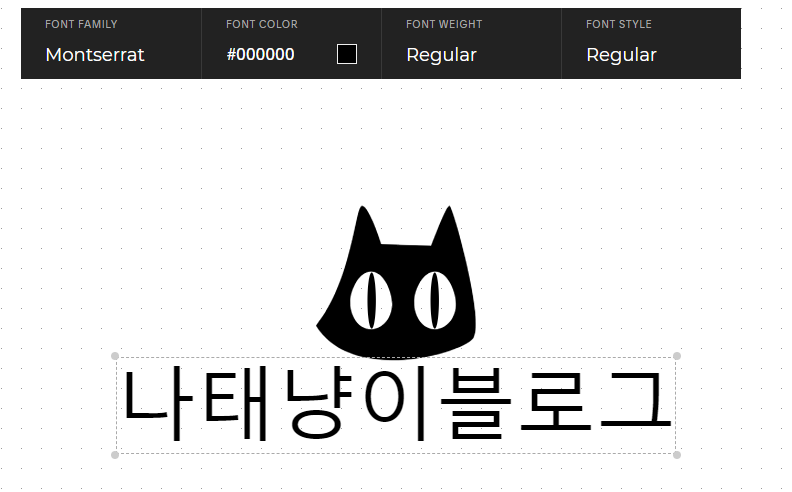
Task: Click the #000000 font color hex field
Action: (x=260, y=55)
